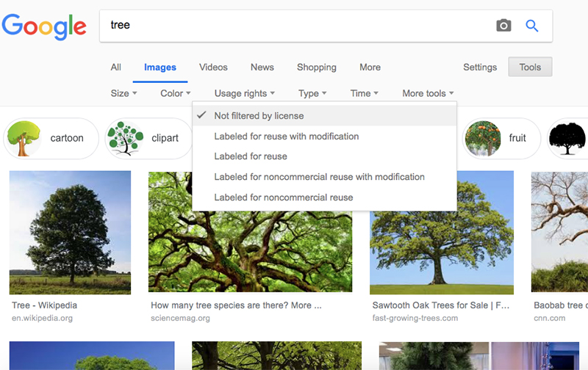
Task: Click the black silhouette tree chip
Action: coord(567,138)
